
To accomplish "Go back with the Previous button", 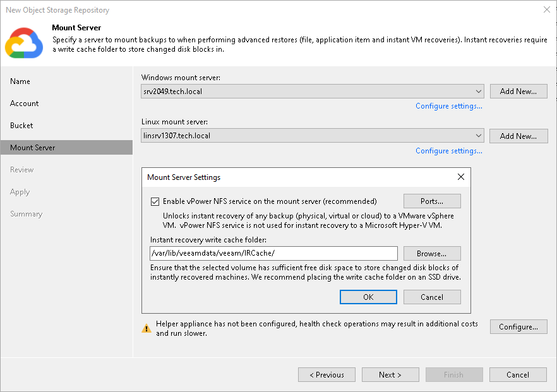I will tap(327, 374).
